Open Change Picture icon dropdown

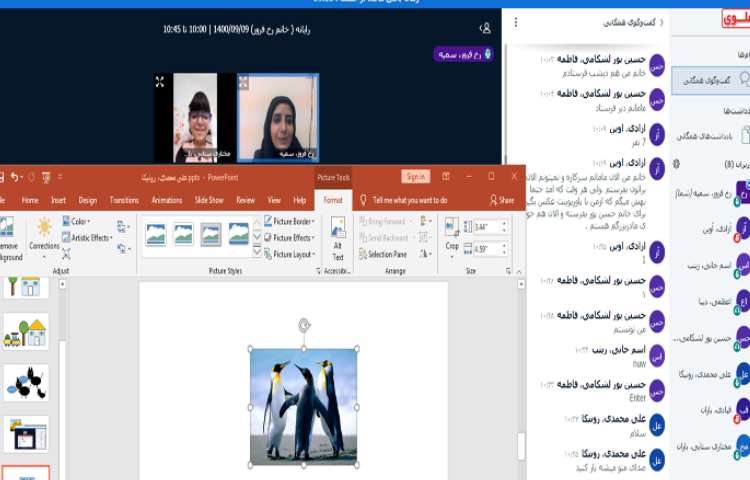pos(123,227)
